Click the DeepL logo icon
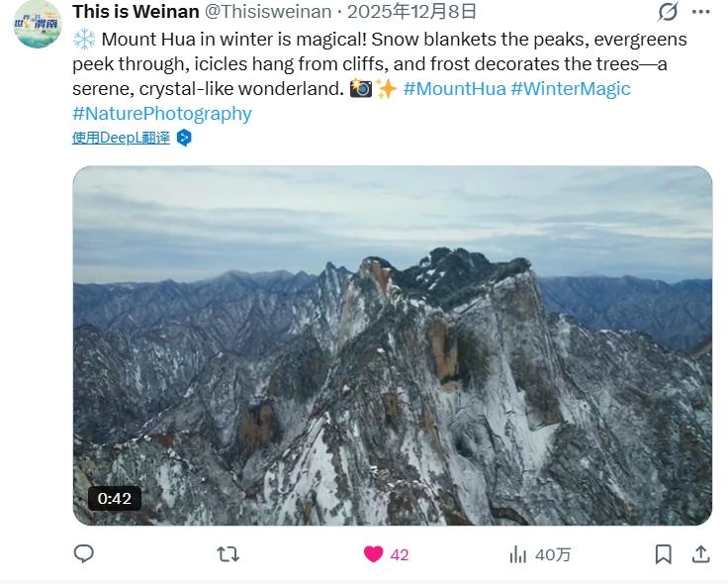728x588 pixels. click(184, 138)
